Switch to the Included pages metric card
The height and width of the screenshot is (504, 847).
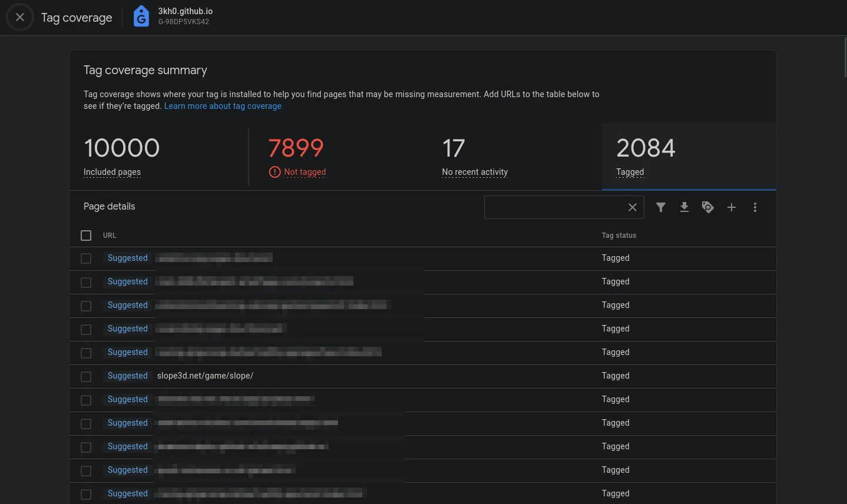pos(122,156)
